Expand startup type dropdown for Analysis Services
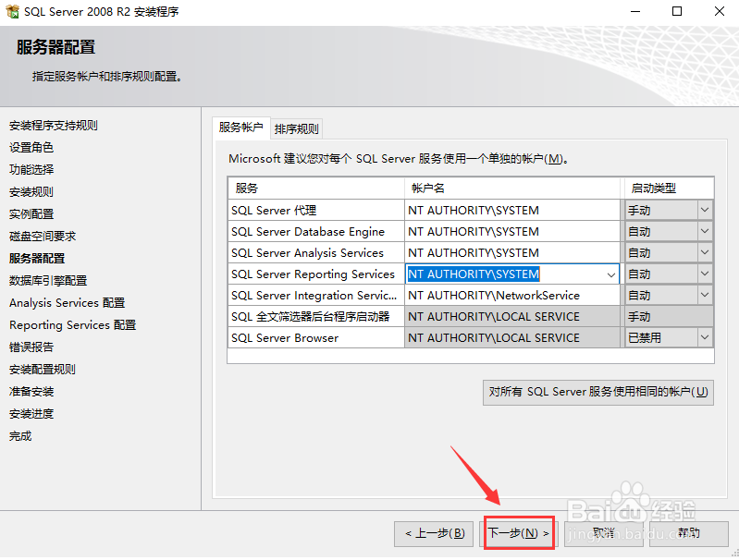Image resolution: width=739 pixels, height=560 pixels. pyautogui.click(x=705, y=252)
